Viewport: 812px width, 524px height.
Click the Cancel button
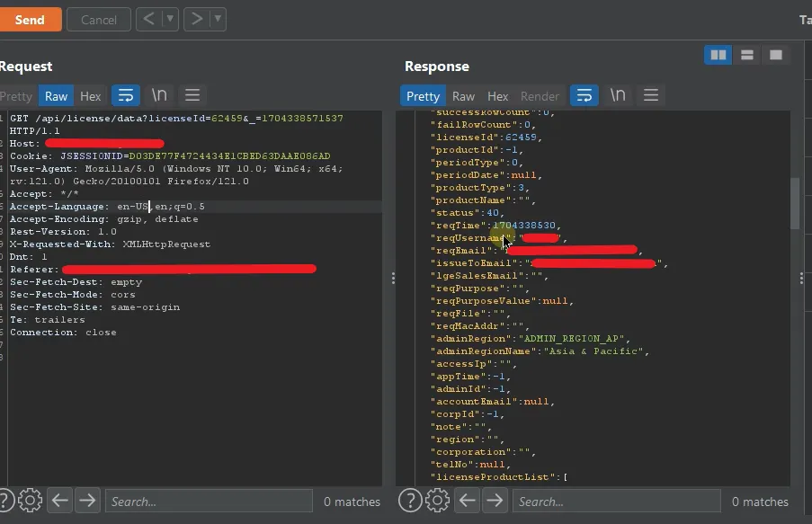click(x=98, y=20)
